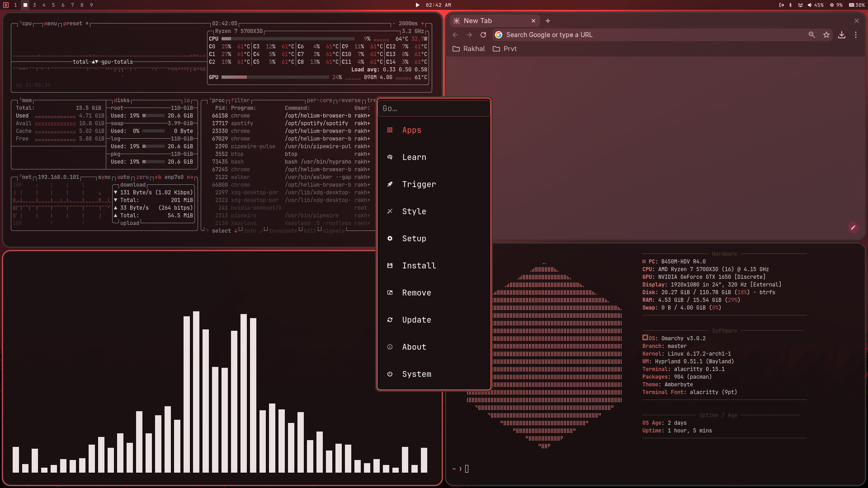Screen dimensions: 868x488
Task: Open the browser three-dot menu
Action: pos(856,35)
